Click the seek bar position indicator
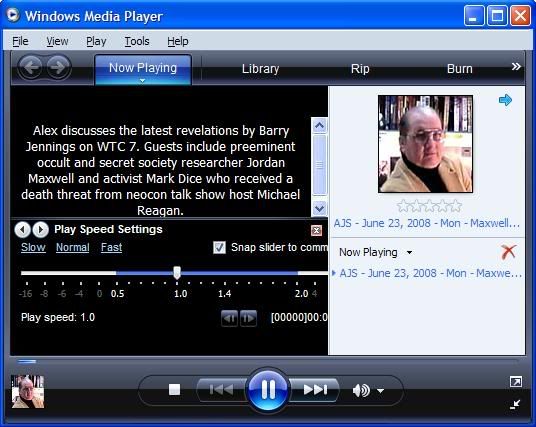Screen dimensions: 536x427 click(x=27, y=361)
